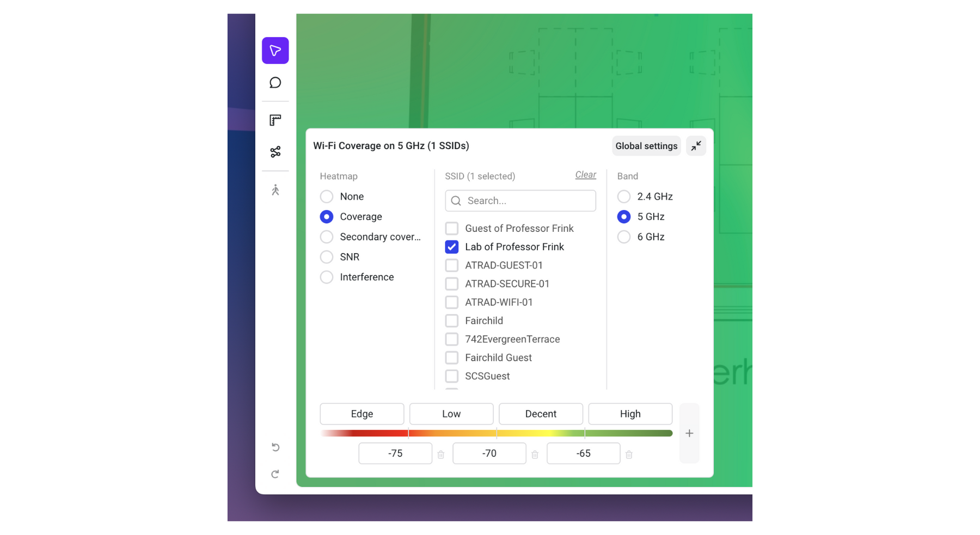Screen dimensions: 980x535
Task: Click the network nodes tool icon
Action: 275,152
